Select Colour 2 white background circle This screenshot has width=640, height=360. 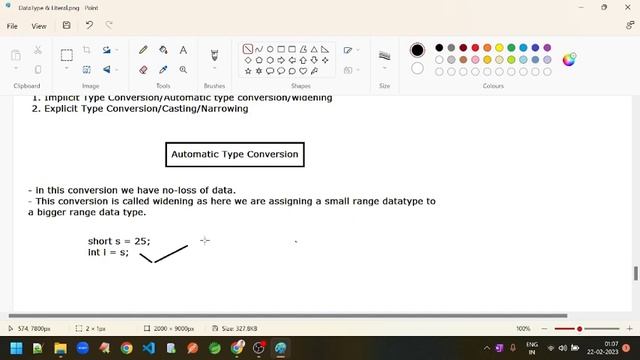point(417,68)
